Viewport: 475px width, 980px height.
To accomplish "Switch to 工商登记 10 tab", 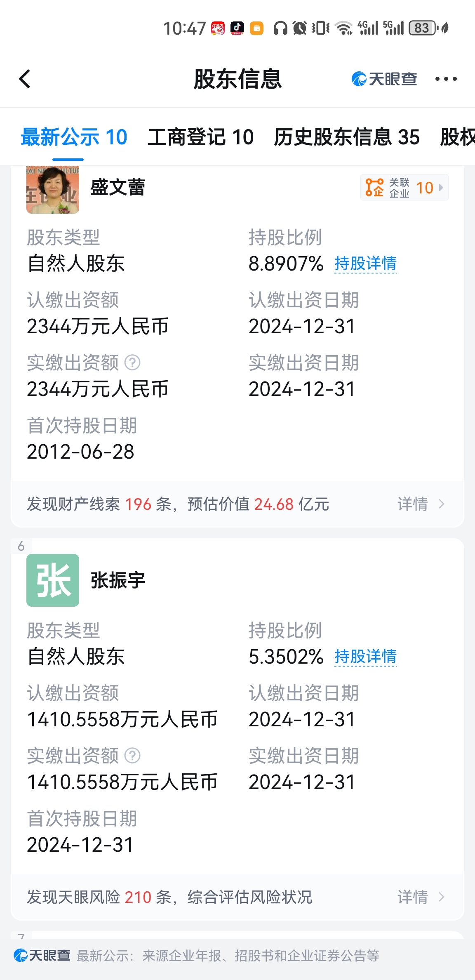I will pos(200,137).
